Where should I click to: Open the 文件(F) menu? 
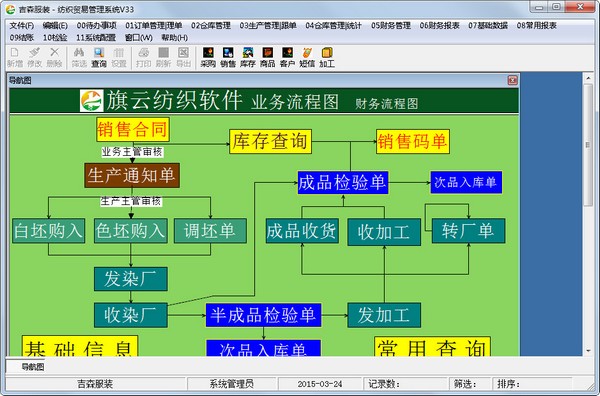(x=22, y=25)
